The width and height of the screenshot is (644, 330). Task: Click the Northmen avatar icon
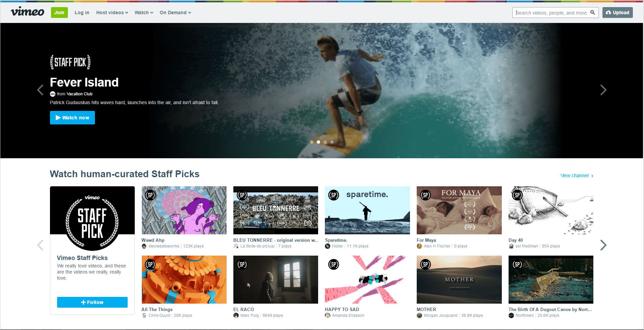pyautogui.click(x=511, y=315)
